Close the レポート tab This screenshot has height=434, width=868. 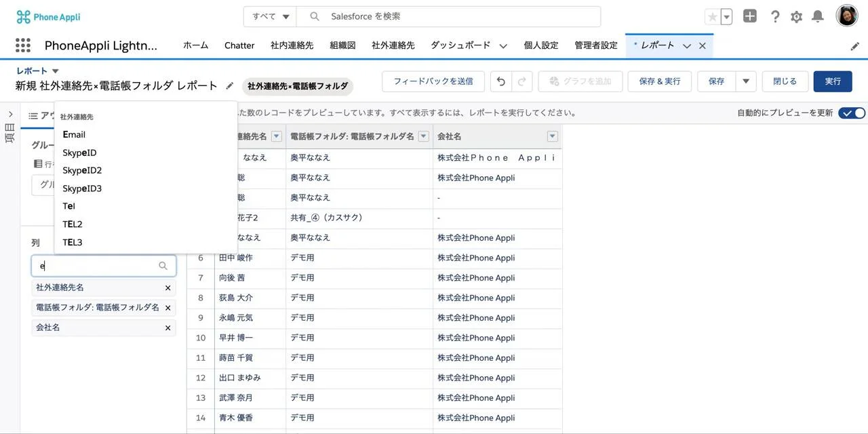pos(703,45)
